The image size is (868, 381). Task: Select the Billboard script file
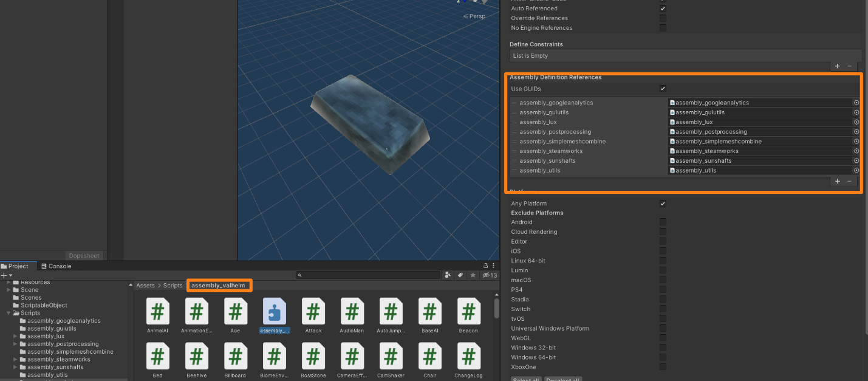pos(235,360)
